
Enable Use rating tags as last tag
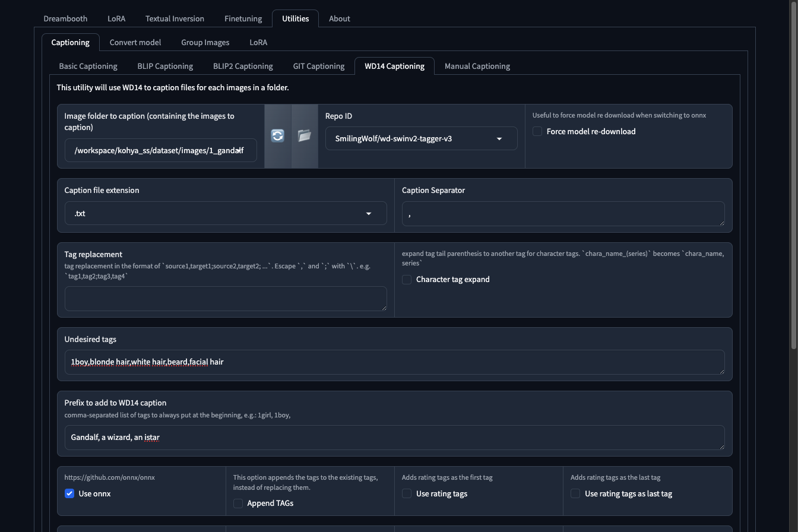tap(575, 493)
